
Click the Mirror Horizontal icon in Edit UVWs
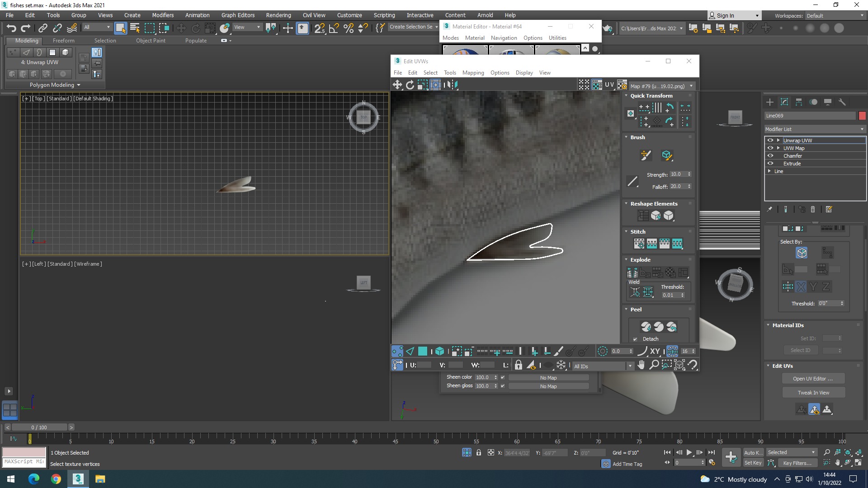click(x=453, y=84)
